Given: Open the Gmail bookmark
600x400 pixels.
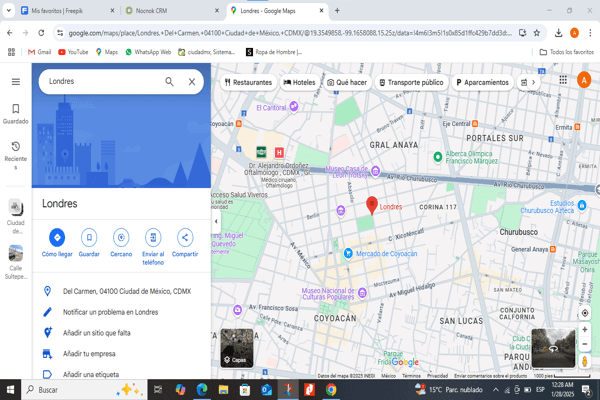Looking at the screenshot, I should [x=39, y=52].
